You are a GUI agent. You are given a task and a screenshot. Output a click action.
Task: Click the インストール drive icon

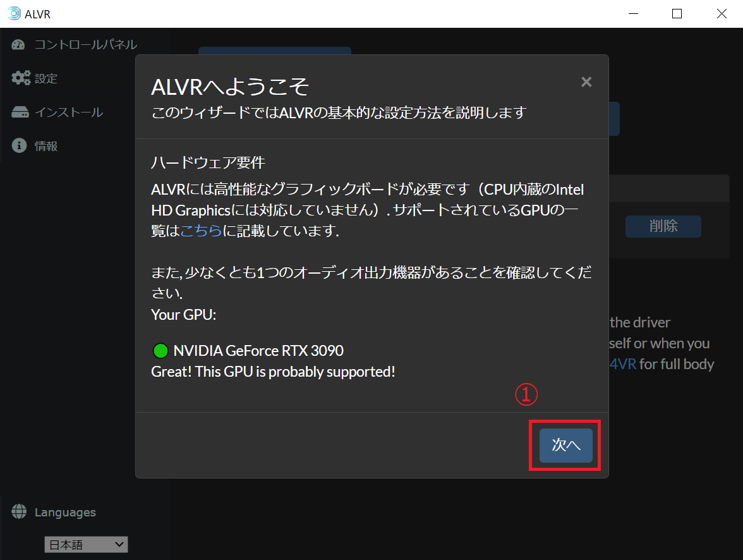tap(20, 112)
